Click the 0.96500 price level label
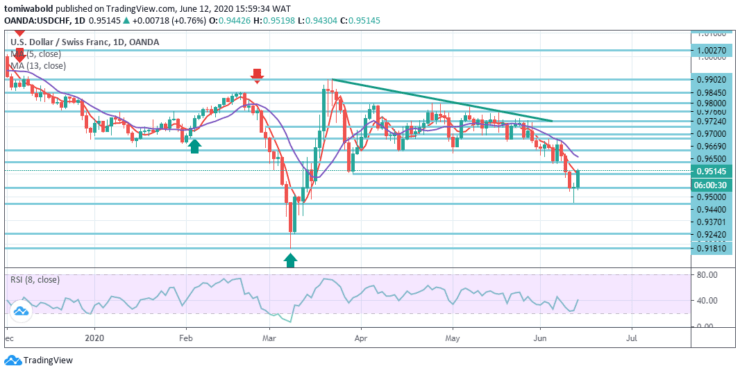This screenshot has width=740, height=373. pyautogui.click(x=713, y=158)
